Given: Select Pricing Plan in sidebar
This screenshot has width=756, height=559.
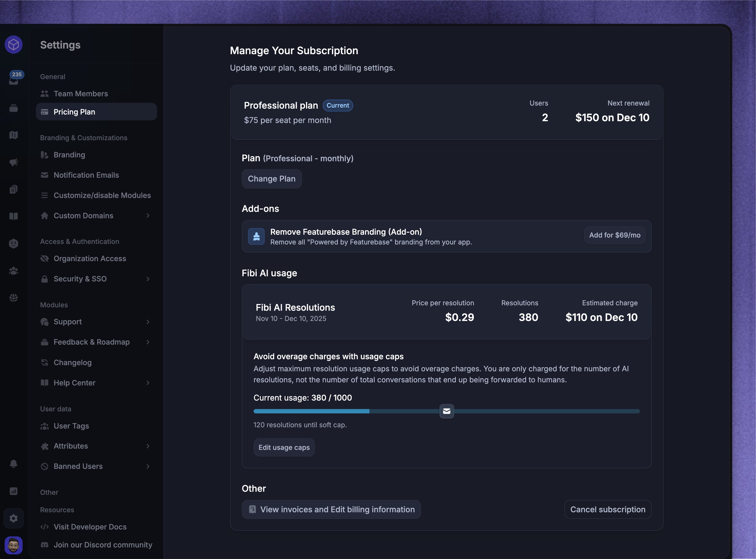Looking at the screenshot, I should tap(96, 112).
